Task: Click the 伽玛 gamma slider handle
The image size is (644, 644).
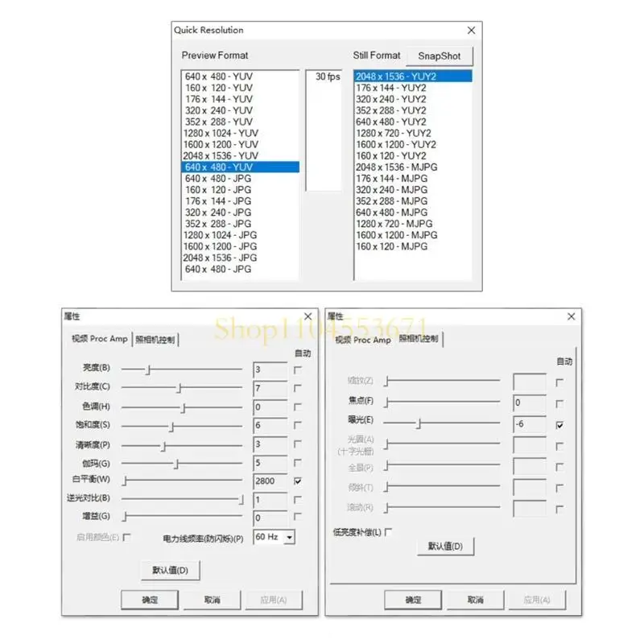Action: [x=175, y=464]
